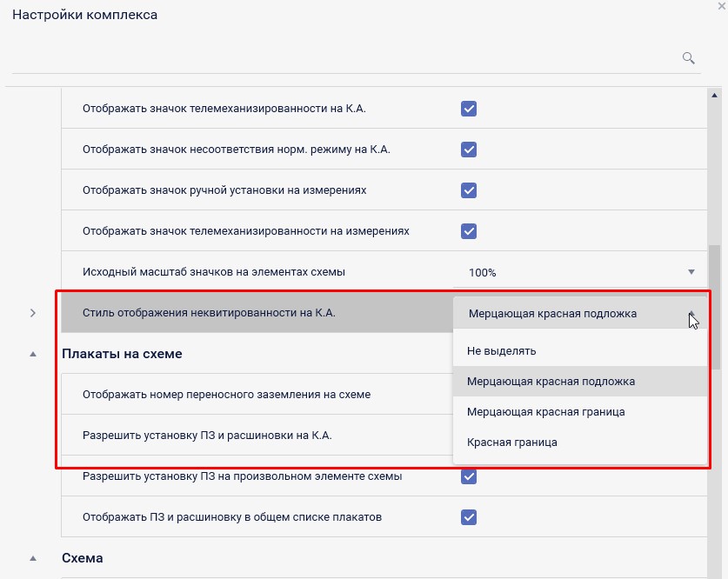Toggle telemechanization icon on измерениях checkbox

point(469,230)
